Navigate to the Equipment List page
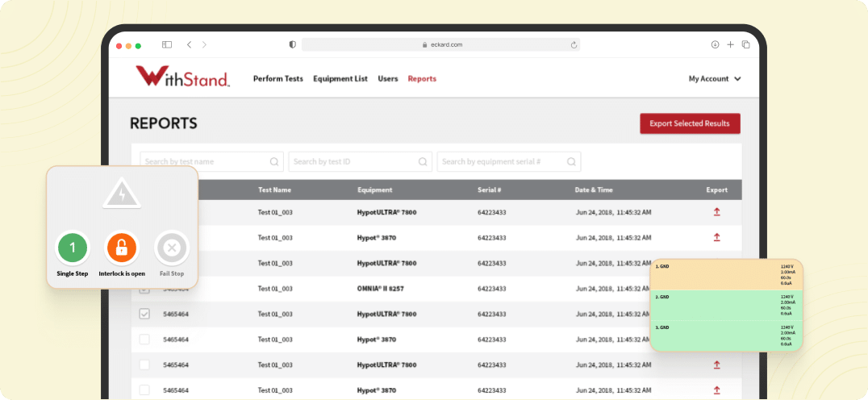 [340, 79]
